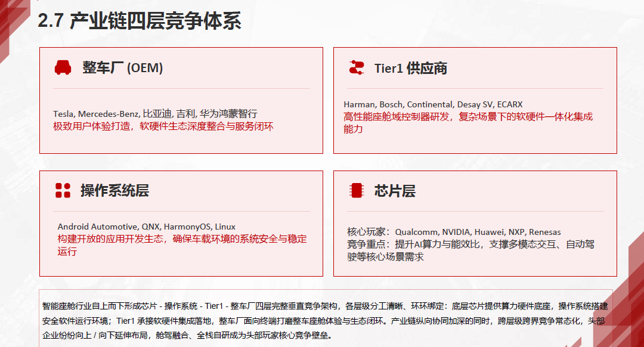The height and width of the screenshot is (347, 644).
Task: Click the four-square icon beside 操作系统层
Action: (63, 191)
